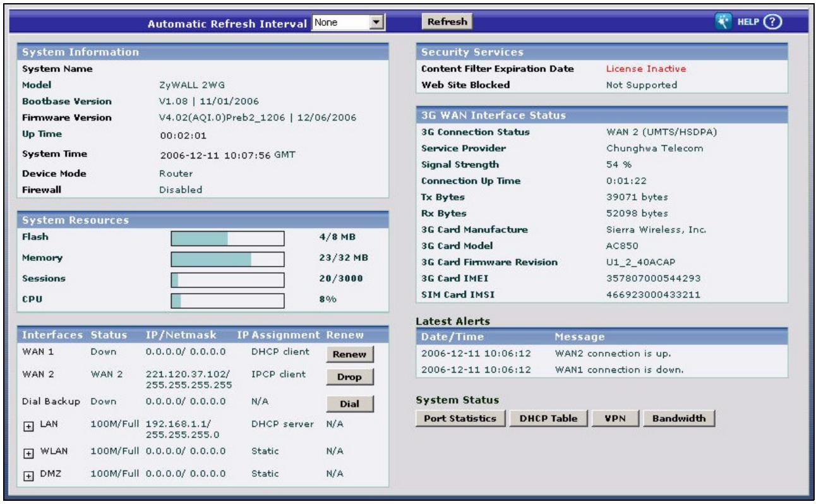Click the Model label link
The height and width of the screenshot is (504, 816).
[x=36, y=85]
